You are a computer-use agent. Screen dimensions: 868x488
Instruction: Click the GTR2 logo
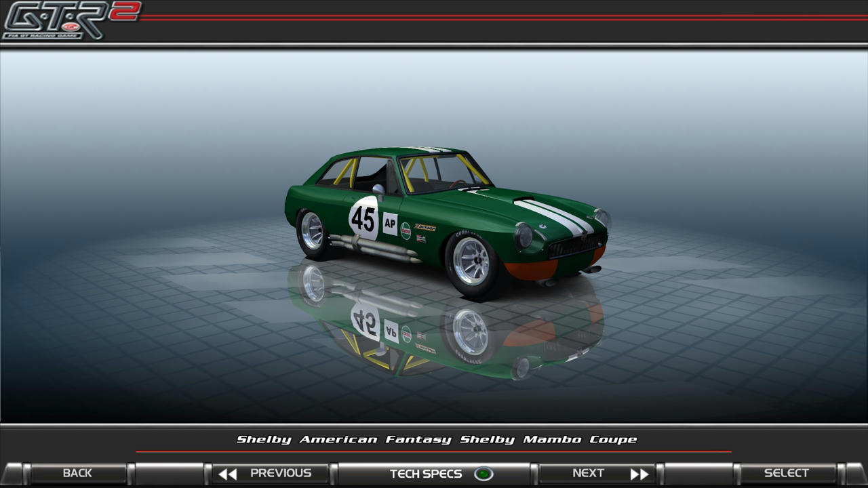click(71, 20)
